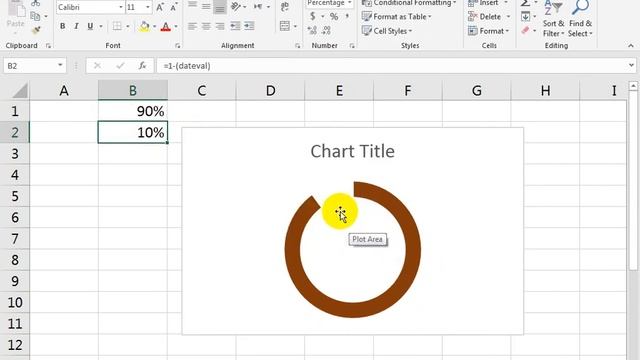Screen dimensions: 640x360
Task: Open the Merge & Center dropdown arrow
Action: [x=295, y=27]
